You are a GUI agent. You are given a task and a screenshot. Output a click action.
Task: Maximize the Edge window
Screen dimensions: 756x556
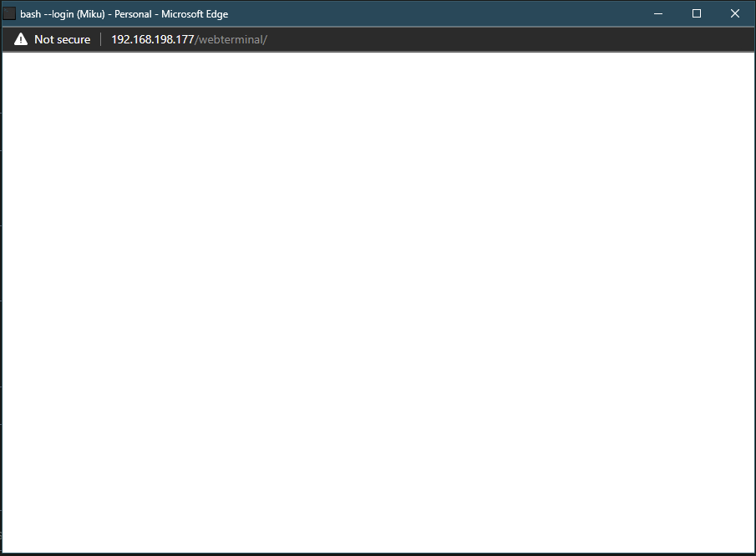click(x=697, y=13)
